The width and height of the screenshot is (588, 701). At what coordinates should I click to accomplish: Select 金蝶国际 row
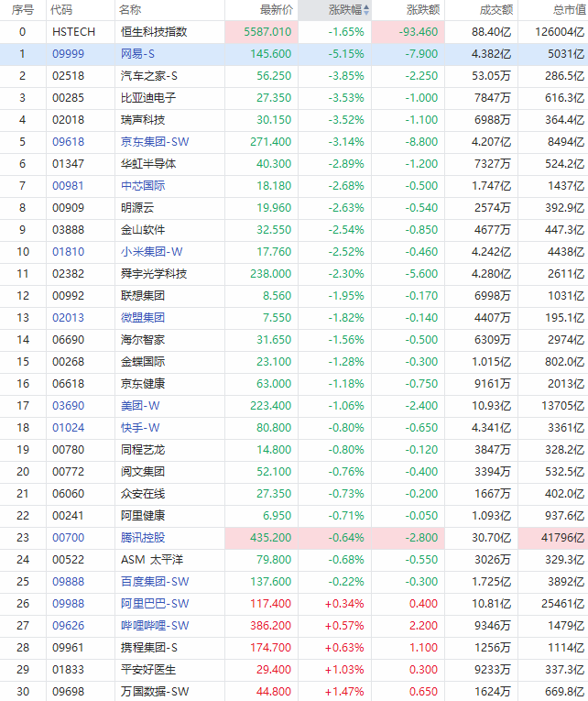click(x=294, y=362)
